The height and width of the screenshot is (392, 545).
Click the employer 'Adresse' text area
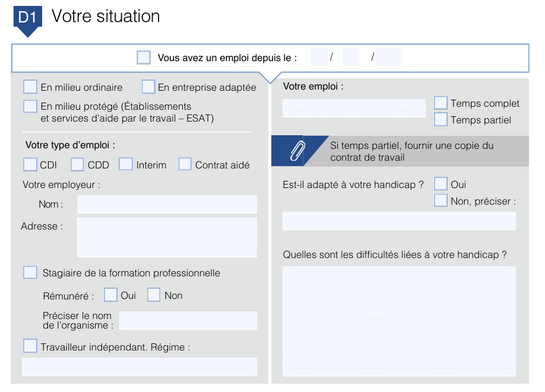tap(167, 237)
